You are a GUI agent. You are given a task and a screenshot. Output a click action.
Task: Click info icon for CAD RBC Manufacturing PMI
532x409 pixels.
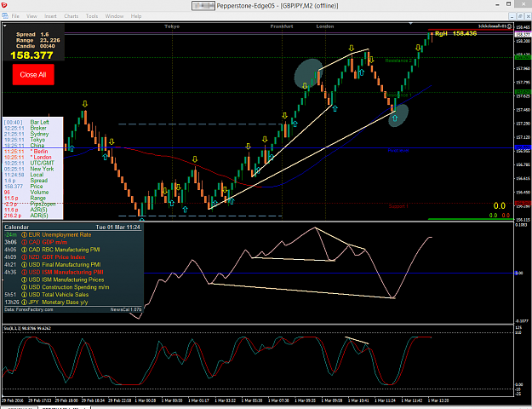coord(24,250)
